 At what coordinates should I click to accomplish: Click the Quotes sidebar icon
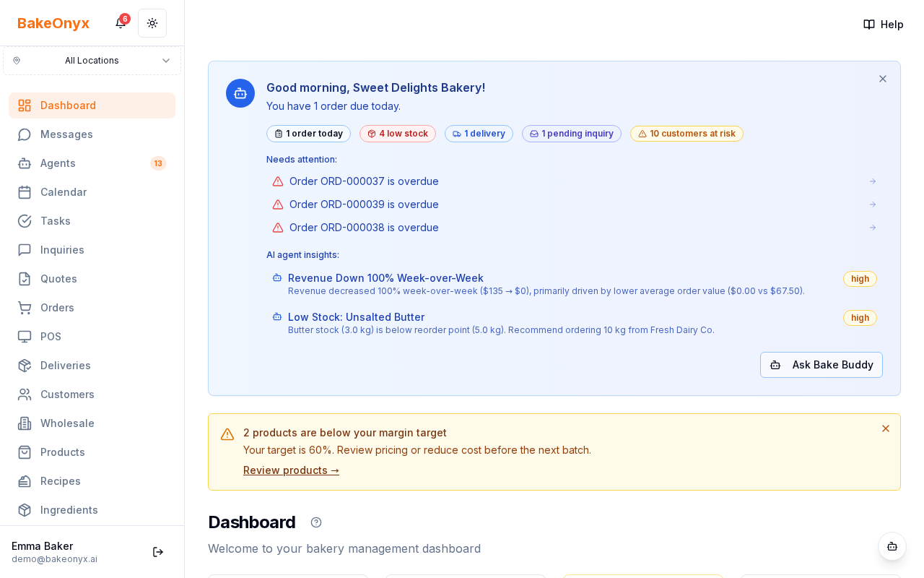click(25, 279)
